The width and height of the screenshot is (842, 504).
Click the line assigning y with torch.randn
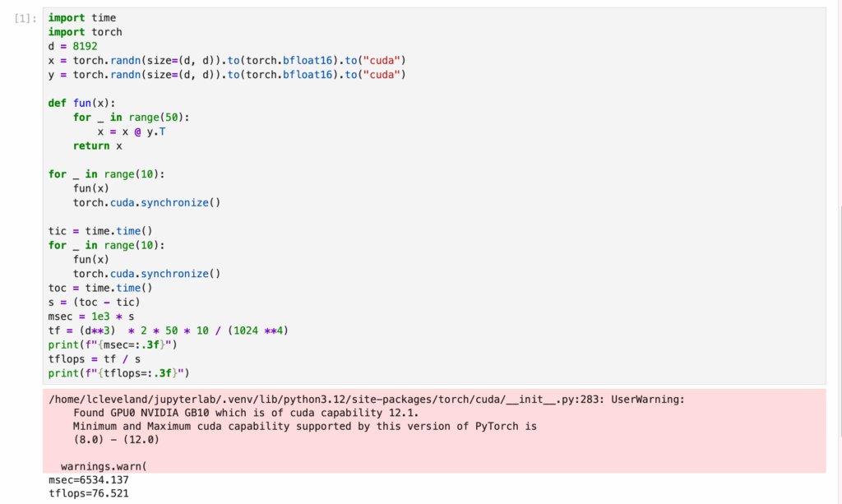point(227,75)
